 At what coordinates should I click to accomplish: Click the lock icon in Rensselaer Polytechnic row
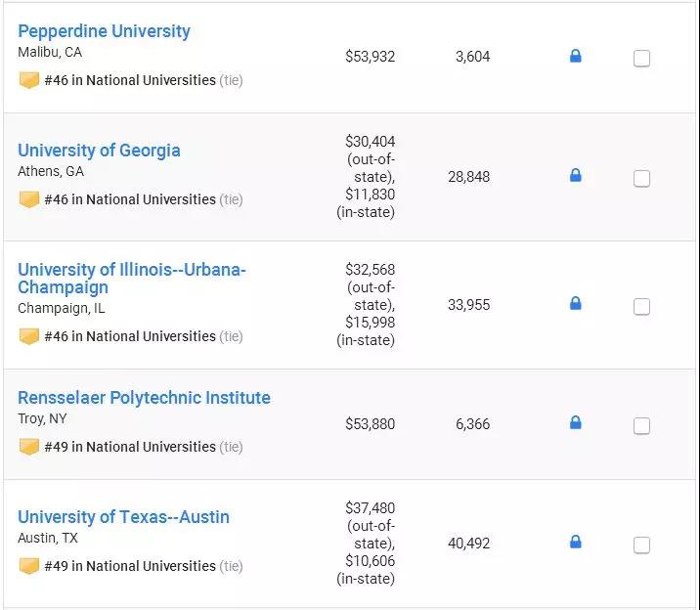click(x=575, y=423)
